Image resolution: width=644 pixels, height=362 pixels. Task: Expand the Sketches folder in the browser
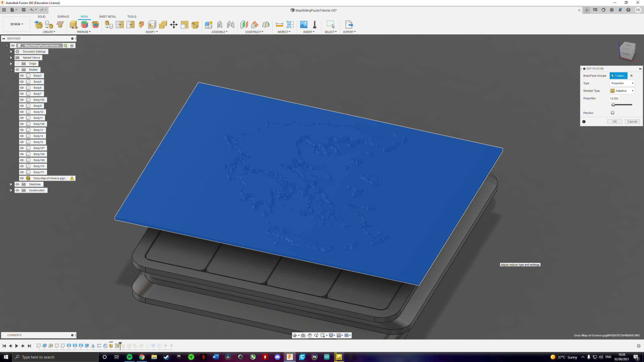click(x=11, y=184)
